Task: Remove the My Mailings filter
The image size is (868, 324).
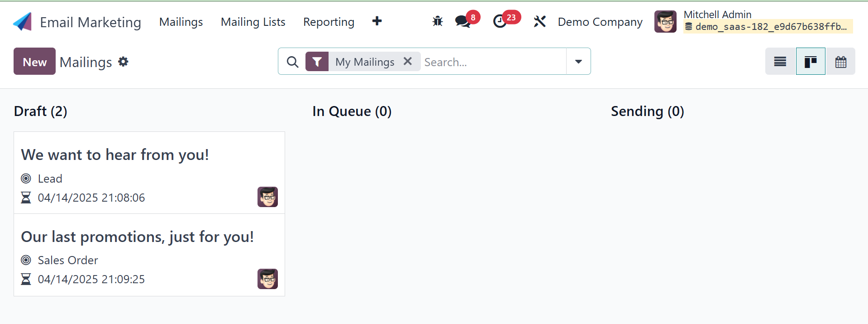Action: tap(408, 61)
